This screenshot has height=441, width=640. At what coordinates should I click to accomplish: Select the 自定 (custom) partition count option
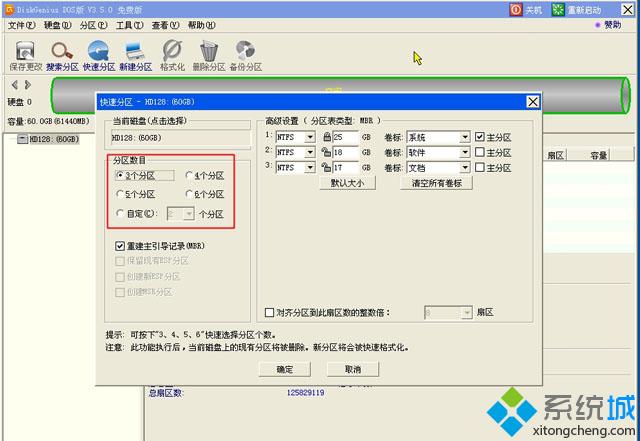click(121, 213)
